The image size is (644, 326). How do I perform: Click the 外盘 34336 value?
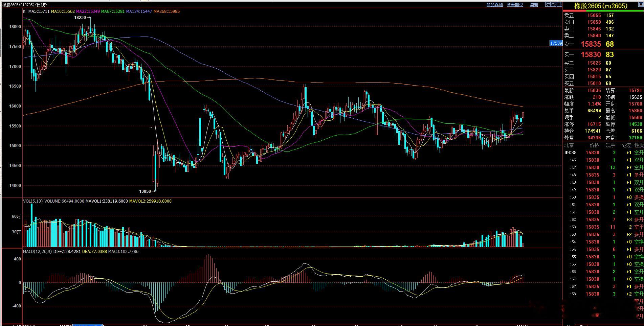(x=594, y=138)
